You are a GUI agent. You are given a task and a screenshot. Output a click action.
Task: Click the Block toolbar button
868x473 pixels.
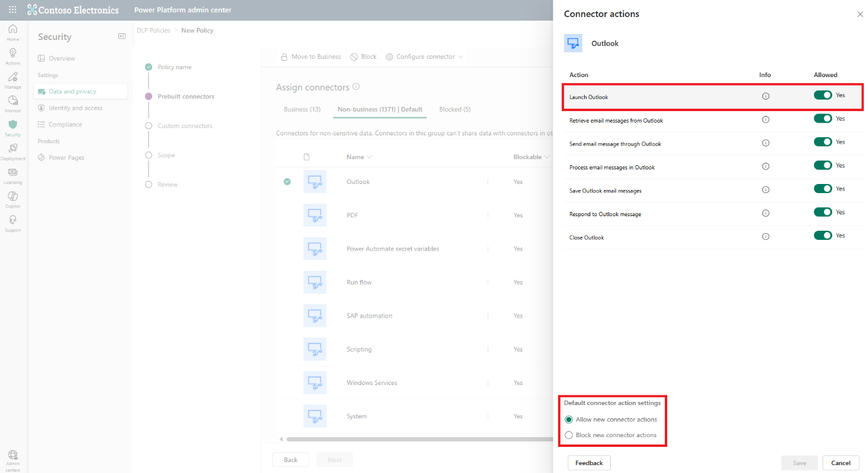pos(363,56)
